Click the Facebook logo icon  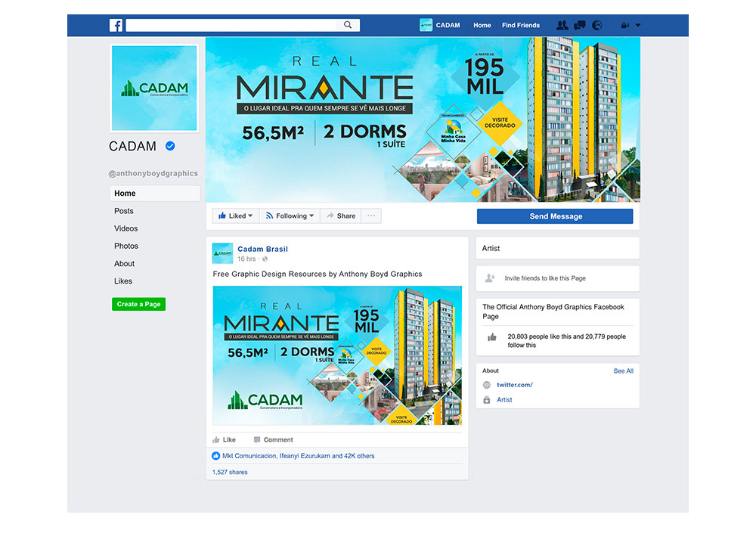click(x=116, y=25)
